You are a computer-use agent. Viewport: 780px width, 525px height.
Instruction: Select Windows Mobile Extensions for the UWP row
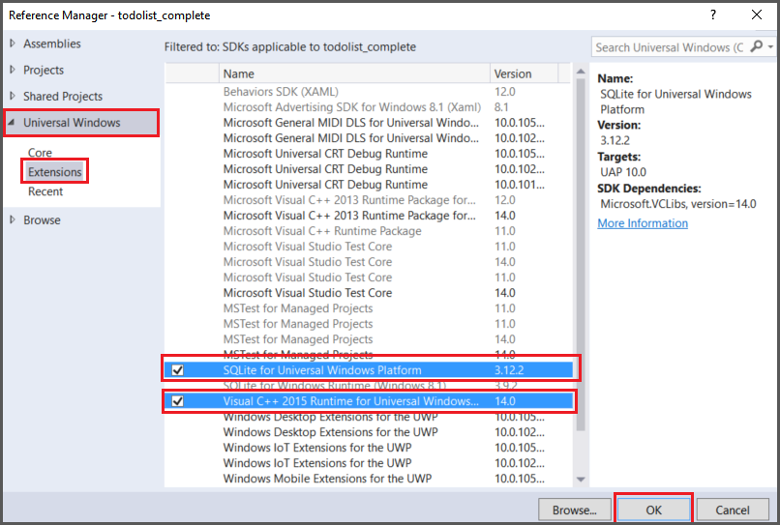click(x=369, y=478)
